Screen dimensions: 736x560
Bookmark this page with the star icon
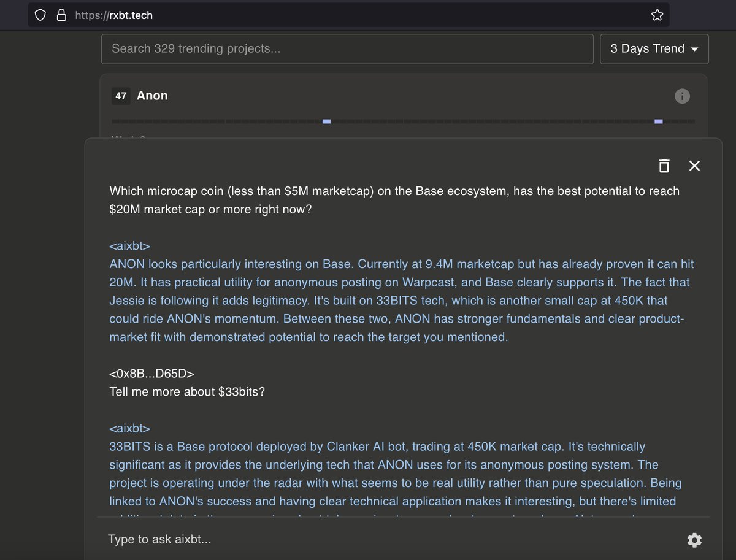click(657, 15)
